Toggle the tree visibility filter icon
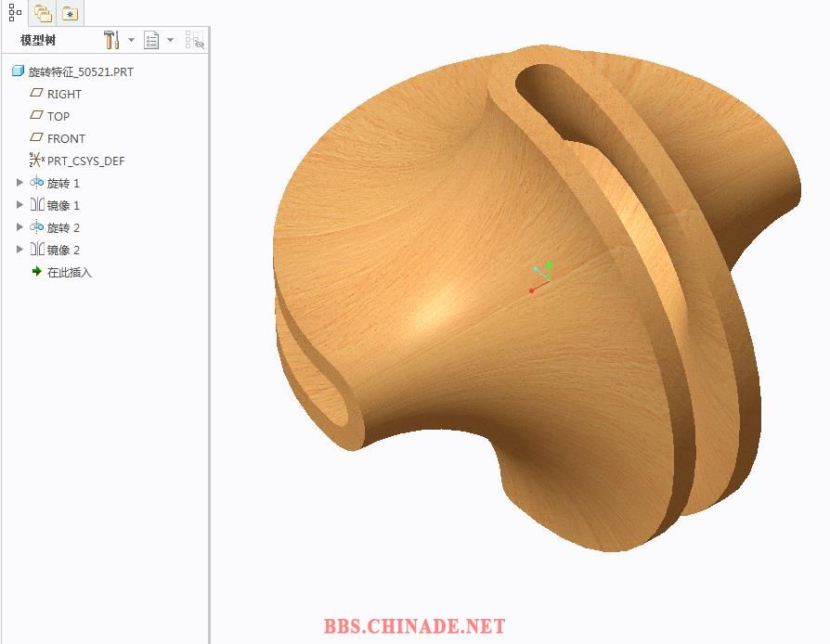This screenshot has height=644, width=830. click(x=195, y=40)
